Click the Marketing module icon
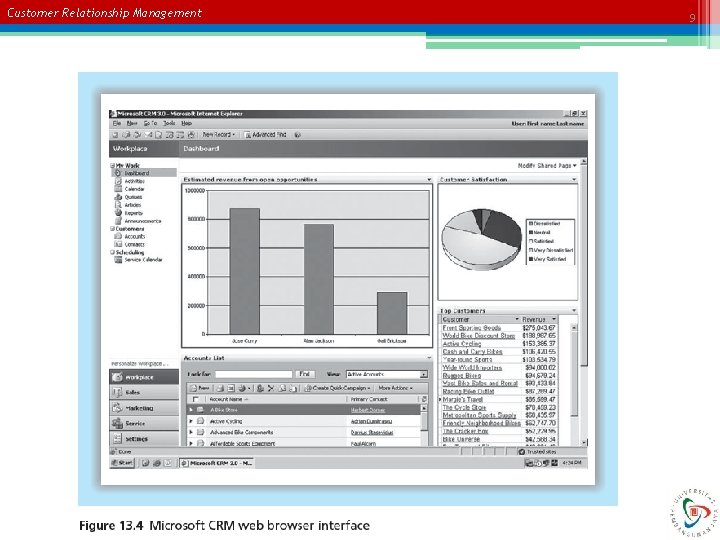 point(118,408)
